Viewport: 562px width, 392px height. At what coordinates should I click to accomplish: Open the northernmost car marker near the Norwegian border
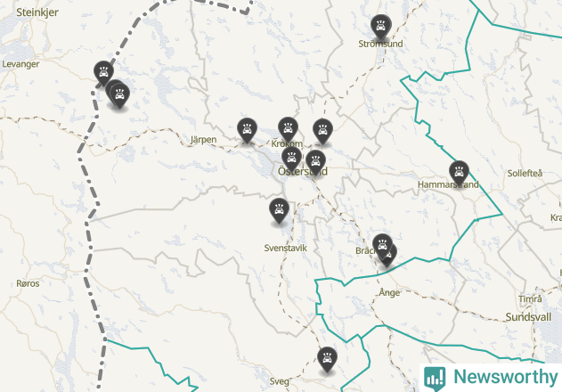(x=103, y=73)
